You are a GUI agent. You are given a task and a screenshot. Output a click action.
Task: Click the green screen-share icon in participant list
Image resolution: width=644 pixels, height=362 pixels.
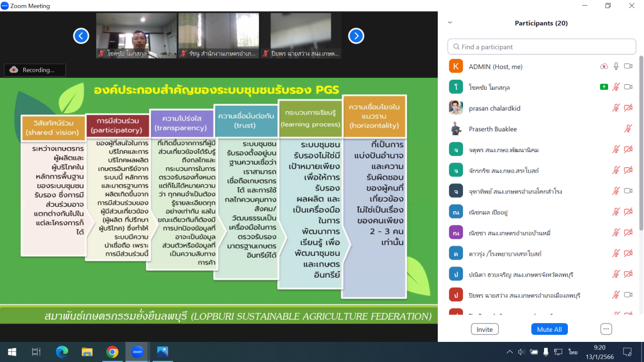tap(604, 87)
